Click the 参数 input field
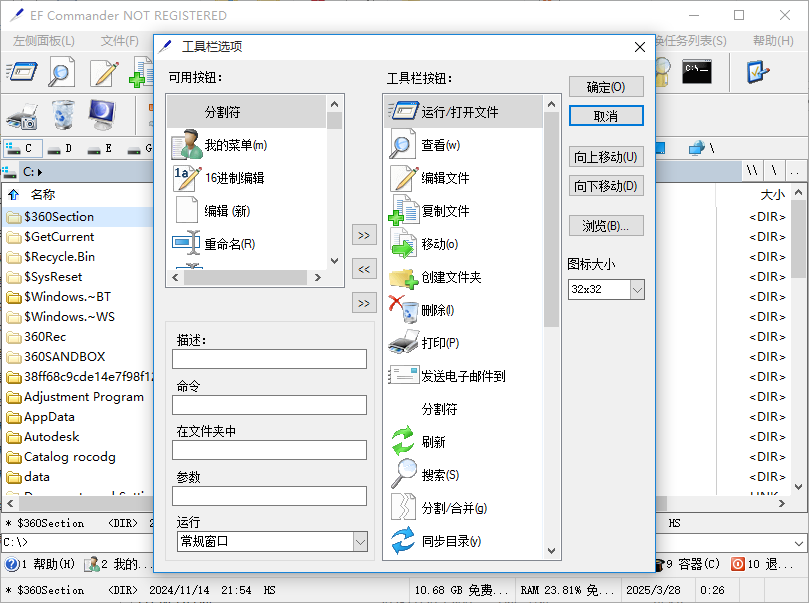This screenshot has height=603, width=809. point(269,496)
